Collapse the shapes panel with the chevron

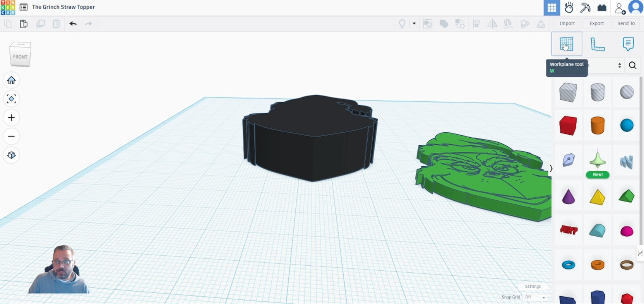pos(551,168)
